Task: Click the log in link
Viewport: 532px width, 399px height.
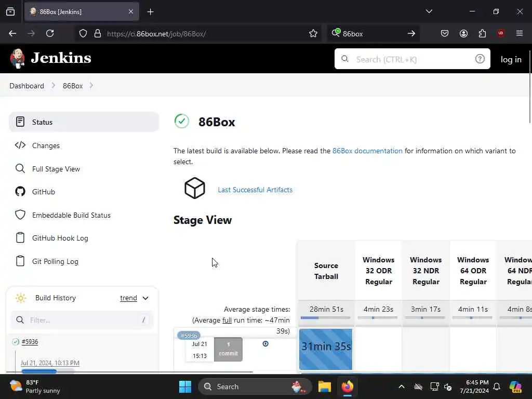Action: pos(511,59)
